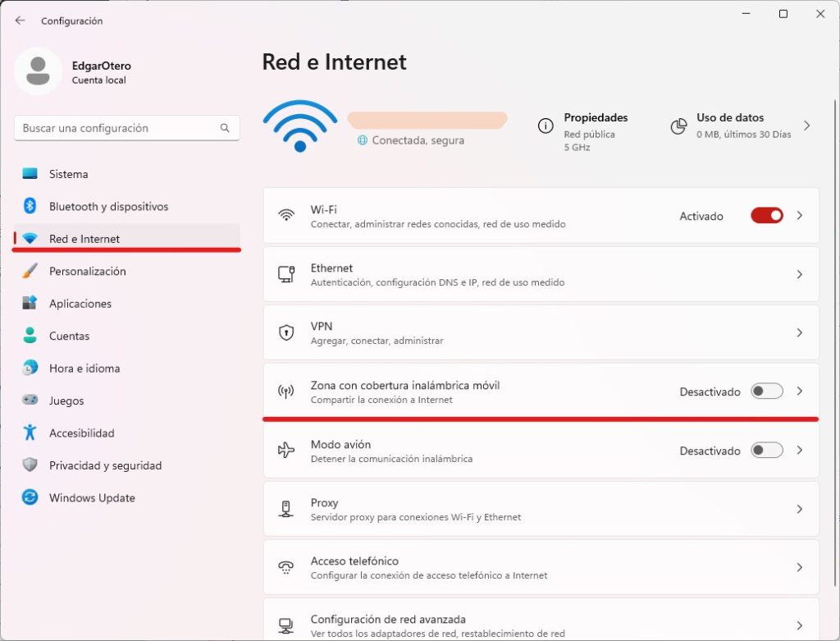Screen dimensions: 840x641
Task: Open Ethernet settings via its chevron
Action: click(799, 274)
